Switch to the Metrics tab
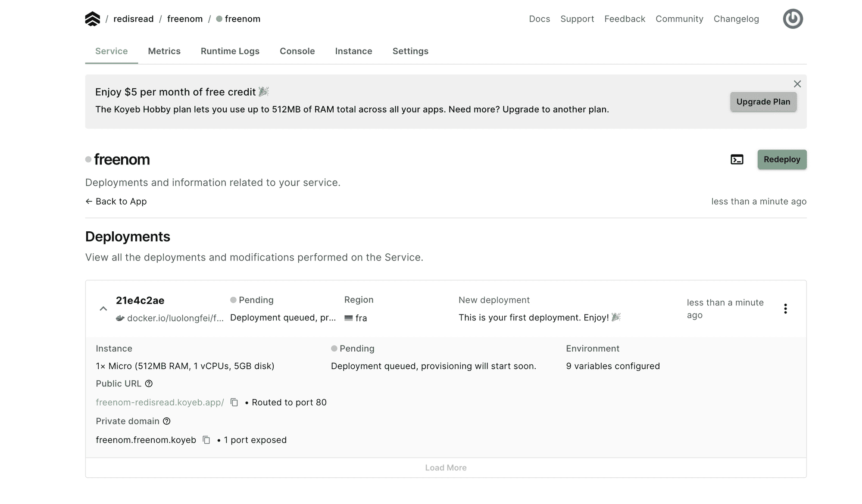 164,51
